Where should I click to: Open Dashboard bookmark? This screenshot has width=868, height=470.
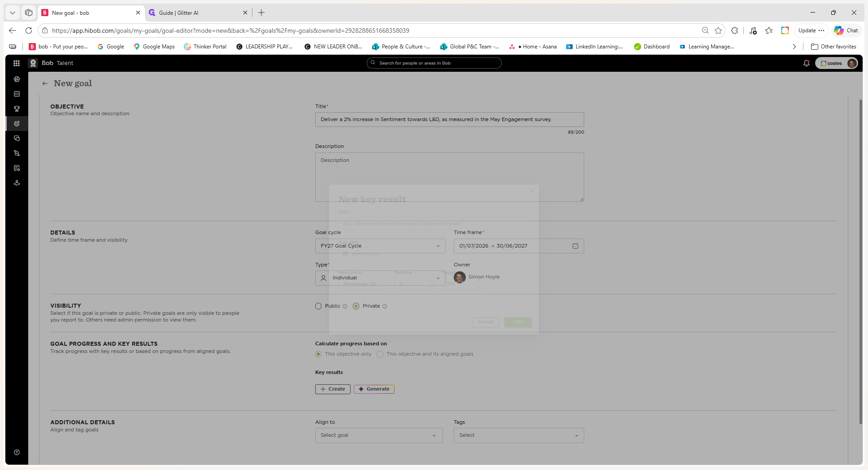click(x=652, y=47)
